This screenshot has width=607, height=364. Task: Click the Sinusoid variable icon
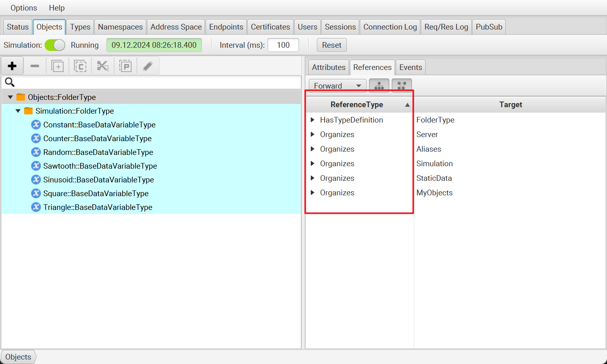[x=36, y=180]
